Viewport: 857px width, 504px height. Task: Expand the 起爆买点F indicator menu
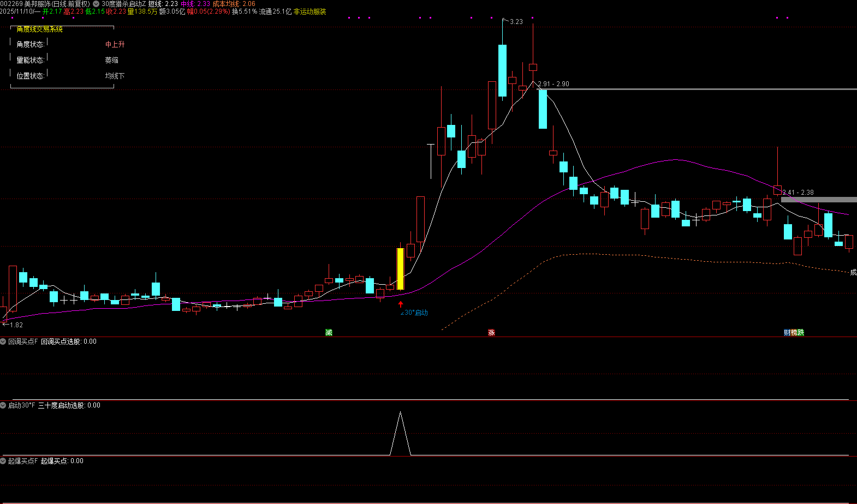coord(3,461)
